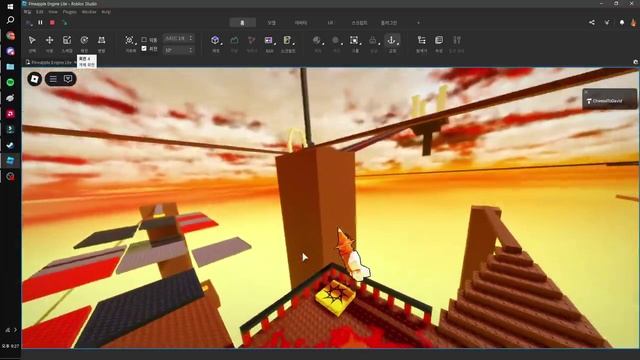The image size is (640, 360).
Task: Open the Roblox logo menu in viewport
Action: [x=35, y=79]
